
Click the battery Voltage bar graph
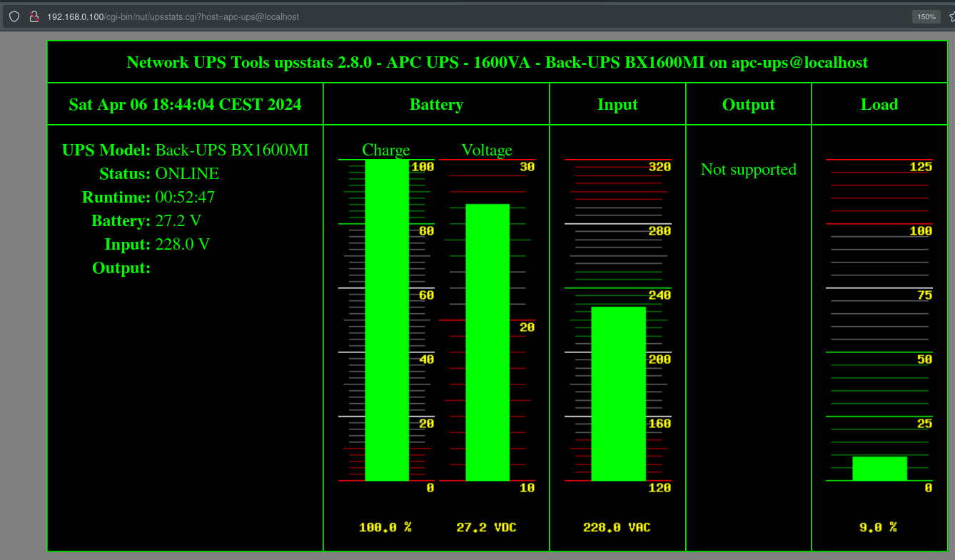tap(487, 342)
